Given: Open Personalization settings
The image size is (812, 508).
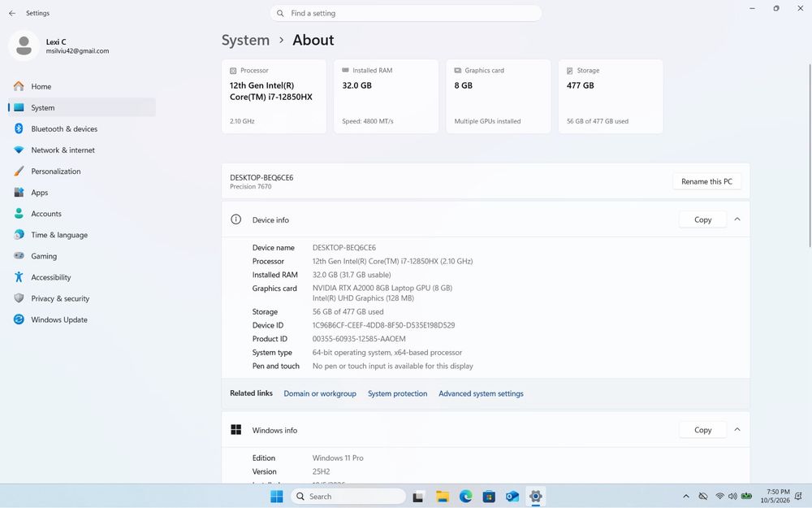Looking at the screenshot, I should pos(82,171).
